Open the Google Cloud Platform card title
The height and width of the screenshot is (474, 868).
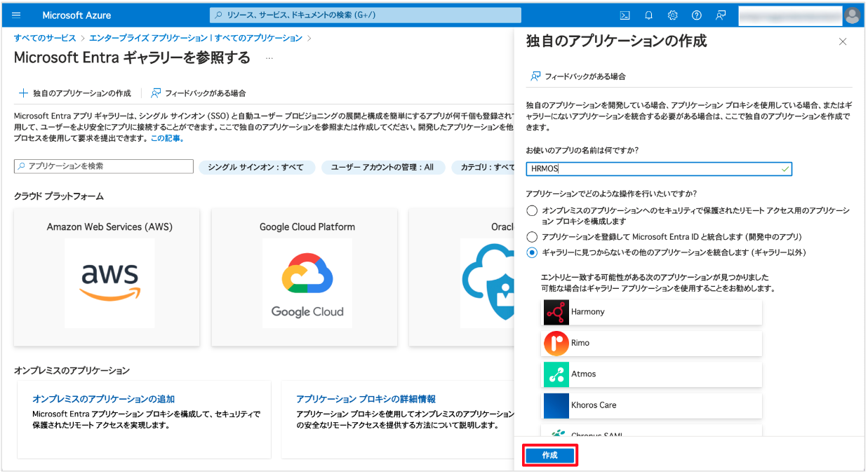(x=307, y=227)
